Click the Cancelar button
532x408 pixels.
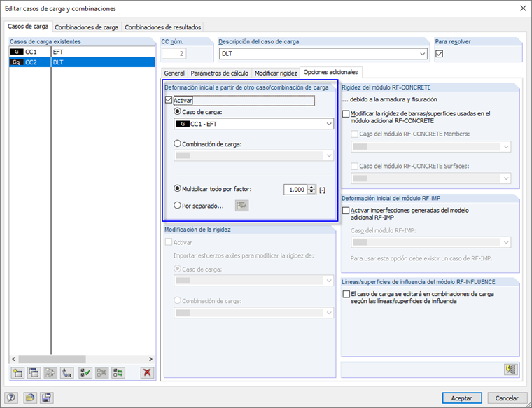[x=507, y=398]
